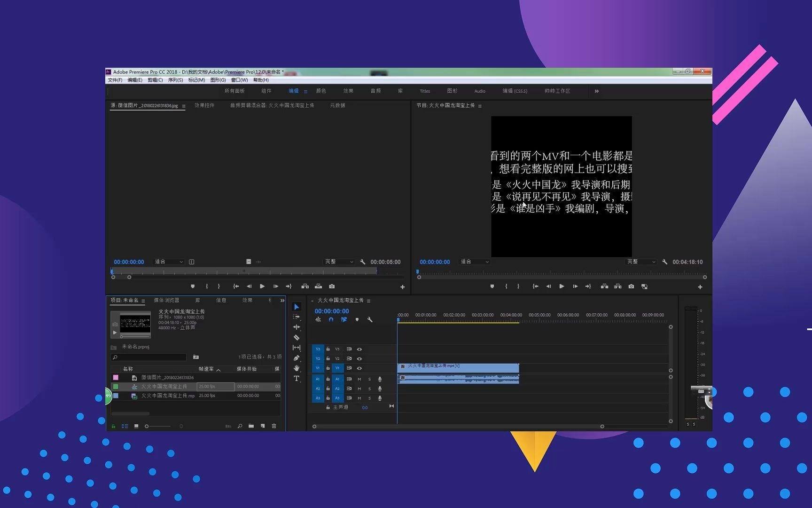Screen dimensions: 812x508
Task: Toggle linked selection in timeline
Action: [344, 320]
